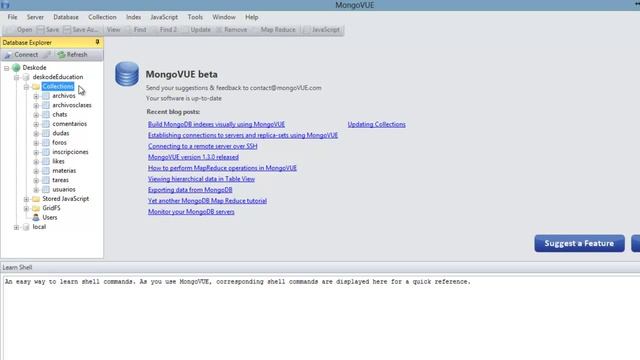
Task: Open the File menu
Action: (x=12, y=17)
